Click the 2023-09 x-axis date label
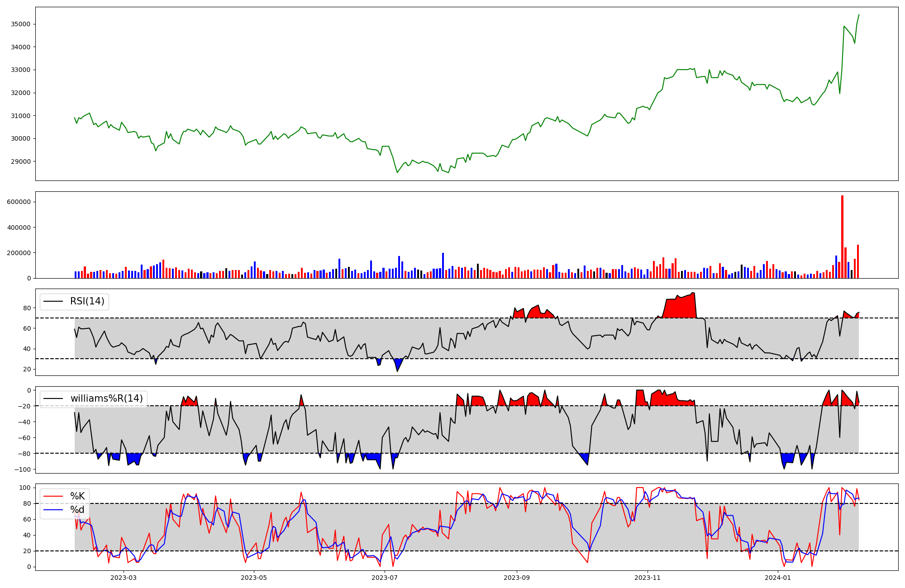Viewport: 905px width, 588px height. 516,578
